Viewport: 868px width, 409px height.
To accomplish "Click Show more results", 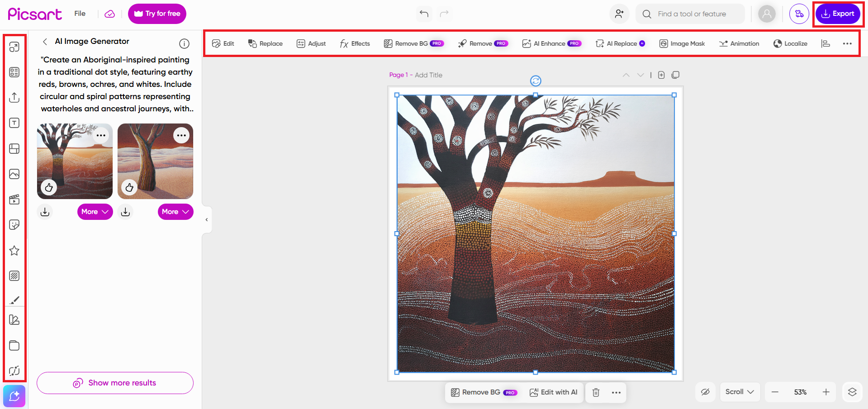I will coord(115,383).
